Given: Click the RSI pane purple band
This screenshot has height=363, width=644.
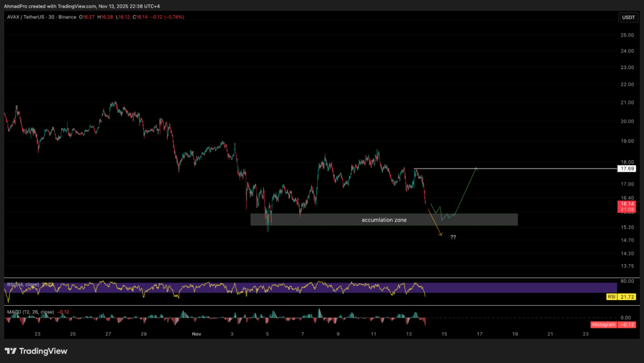Looking at the screenshot, I should pyautogui.click(x=252, y=288).
